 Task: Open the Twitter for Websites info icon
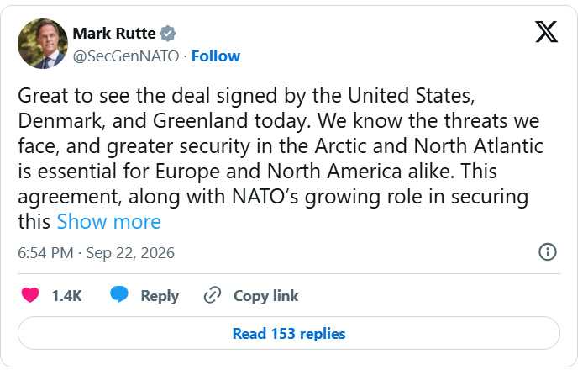(548, 251)
